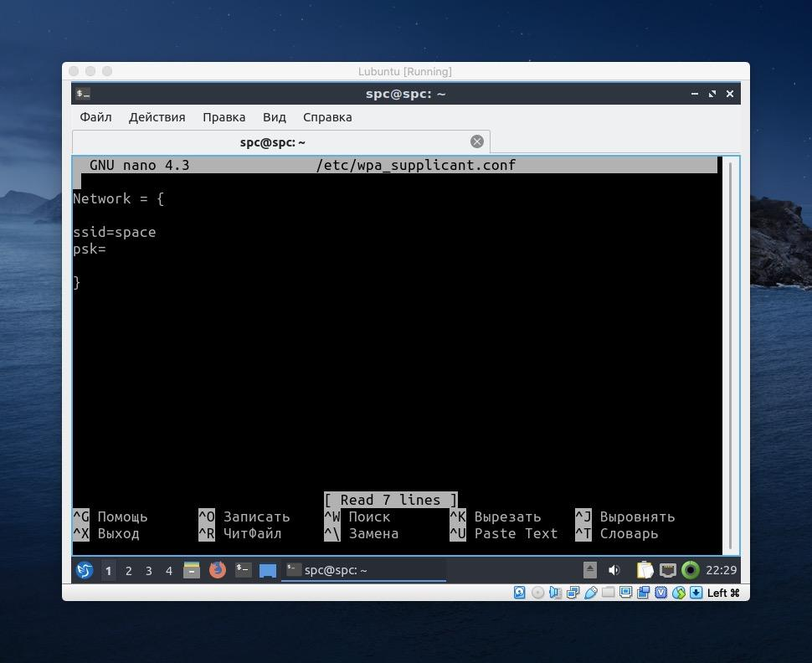The image size is (812, 663).
Task: Click the show desktop icon in the panel
Action: tap(268, 571)
